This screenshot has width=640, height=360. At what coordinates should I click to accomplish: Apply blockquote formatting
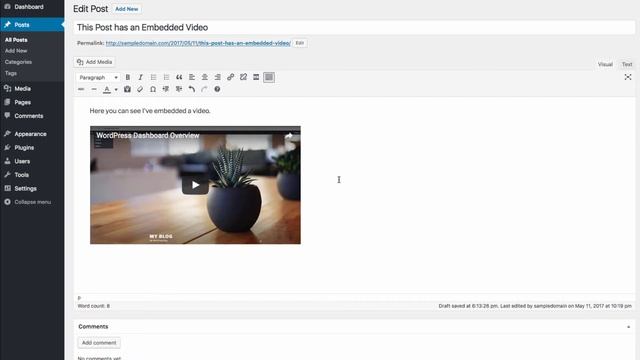[x=179, y=77]
